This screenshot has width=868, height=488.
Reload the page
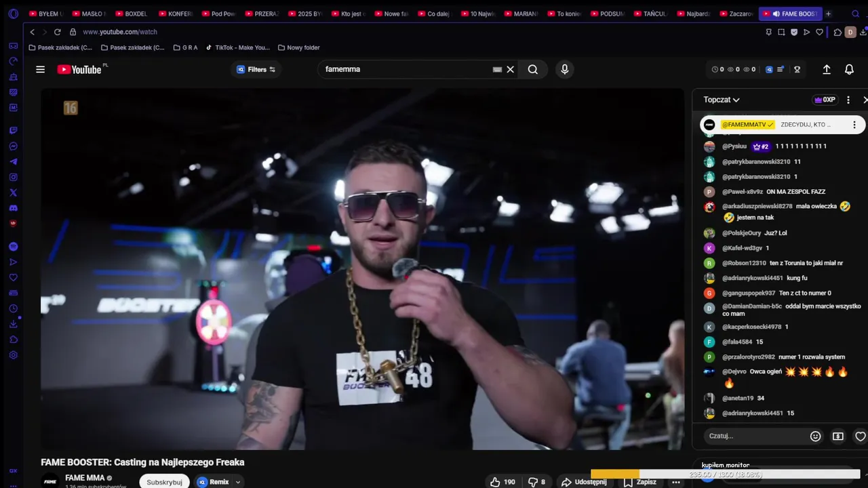[x=57, y=32]
